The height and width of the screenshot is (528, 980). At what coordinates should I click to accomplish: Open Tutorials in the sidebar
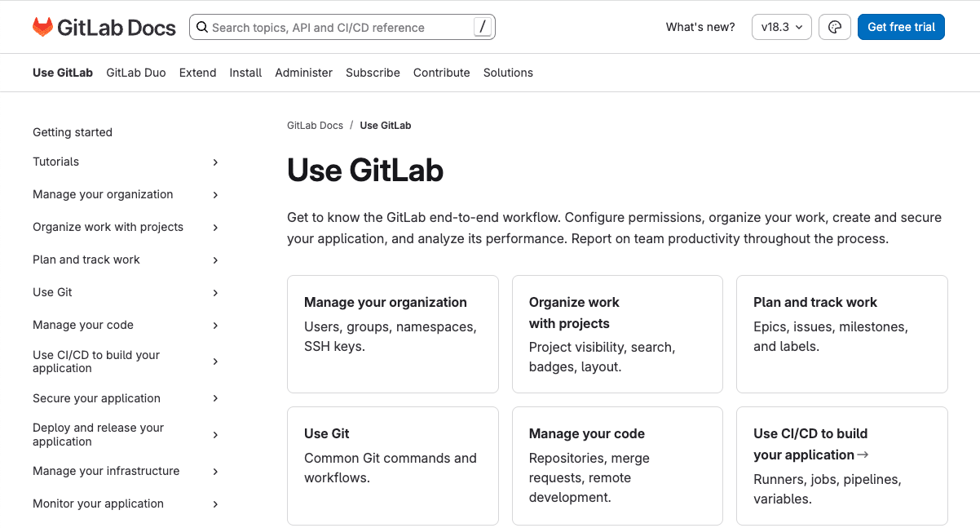coord(55,162)
